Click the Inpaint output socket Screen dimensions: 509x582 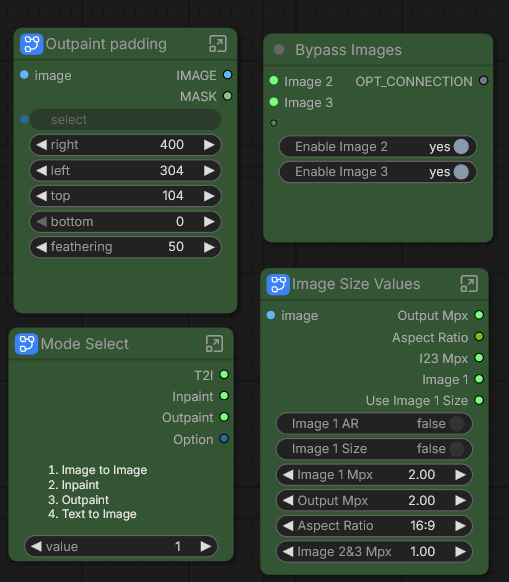coord(224,396)
